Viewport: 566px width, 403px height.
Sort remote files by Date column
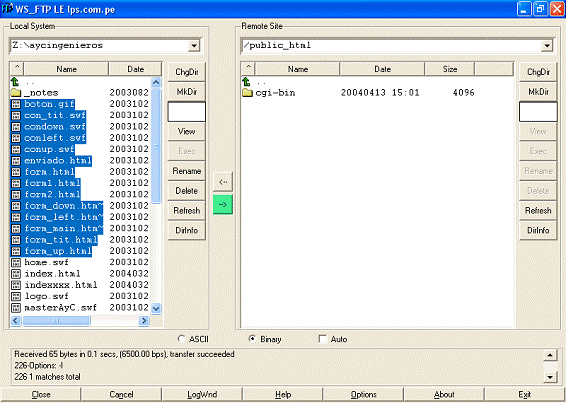pyautogui.click(x=382, y=69)
